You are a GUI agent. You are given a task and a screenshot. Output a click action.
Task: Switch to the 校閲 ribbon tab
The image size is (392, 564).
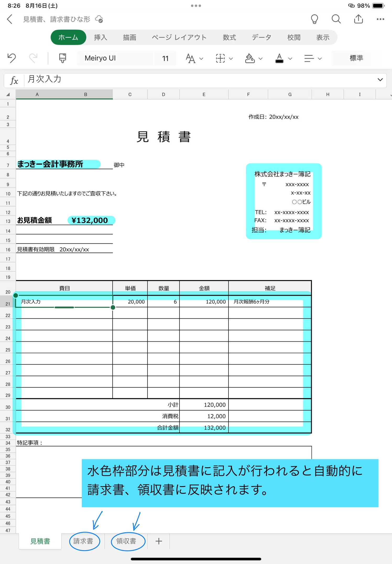(294, 37)
